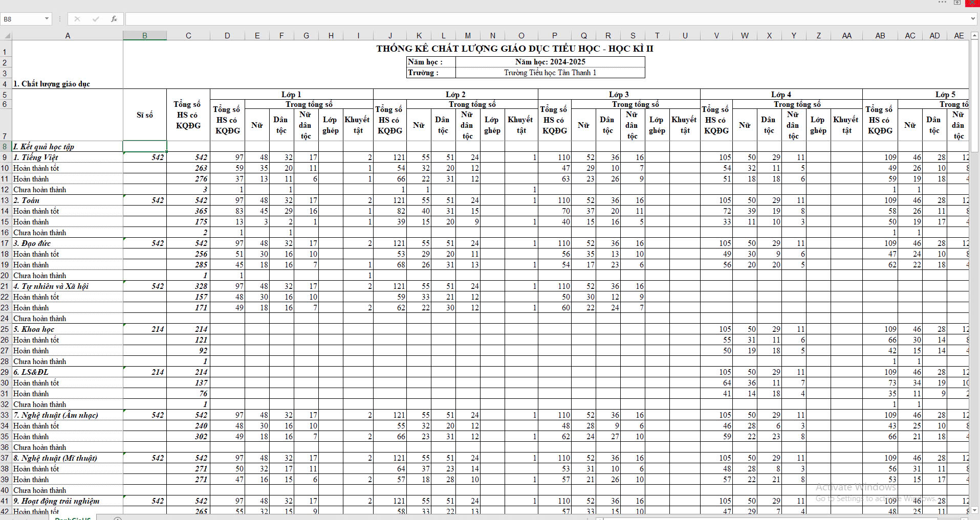Click 'Lớp ghép' header under Lớp 3

pyautogui.click(x=657, y=125)
